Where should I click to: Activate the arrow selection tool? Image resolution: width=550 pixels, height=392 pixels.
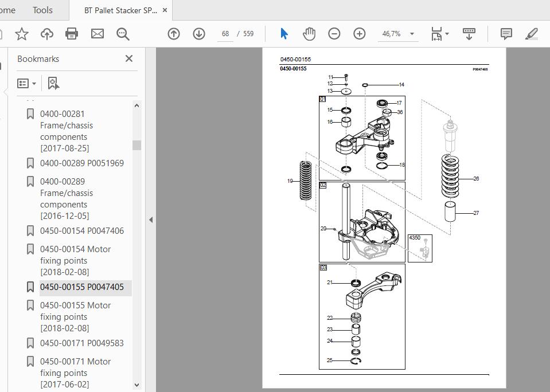pos(284,34)
